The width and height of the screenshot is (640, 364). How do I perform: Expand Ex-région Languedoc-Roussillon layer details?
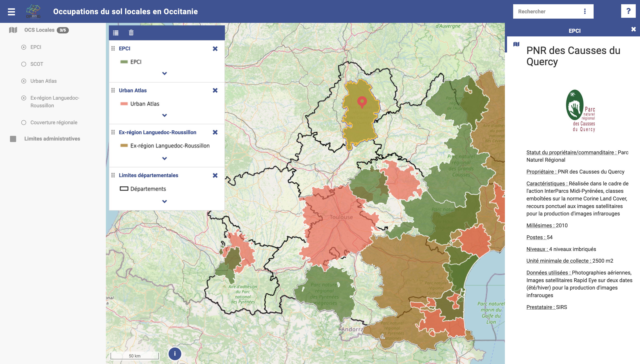(x=164, y=159)
